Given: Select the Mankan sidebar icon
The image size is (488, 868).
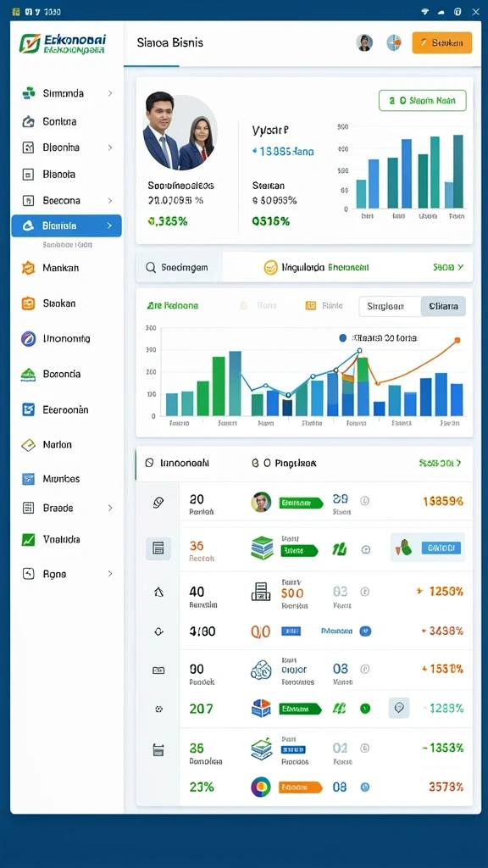Looking at the screenshot, I should click(28, 268).
